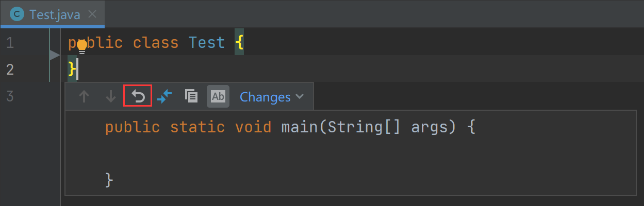This screenshot has height=206, width=644.
Task: Click line number 1 in the gutter
Action: click(10, 42)
